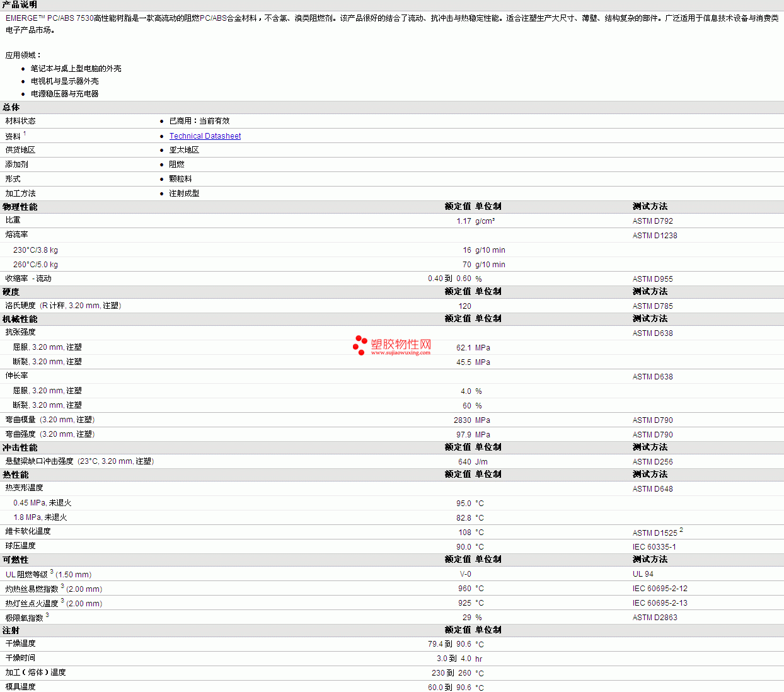The width and height of the screenshot is (784, 692).
Task: Select the shrinkage value 0.40 到 0.60
Action: (449, 279)
